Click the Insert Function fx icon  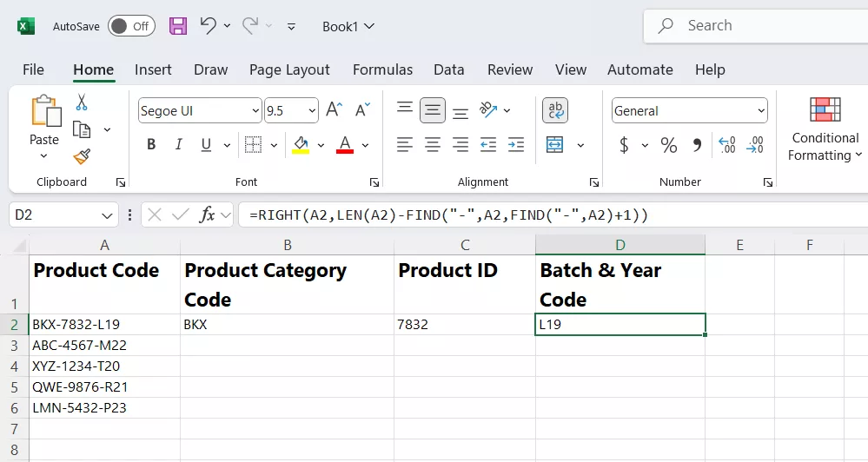[x=207, y=214]
